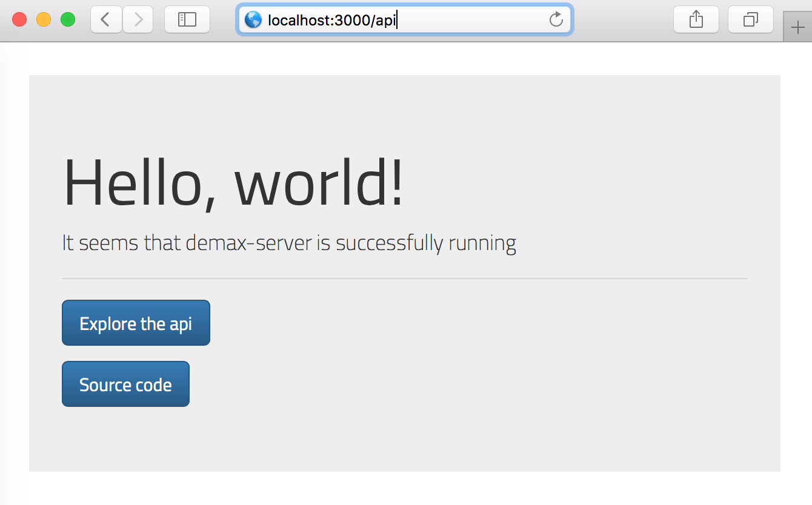Click the demax-server running status text
Image resolution: width=812 pixels, height=505 pixels.
click(289, 243)
